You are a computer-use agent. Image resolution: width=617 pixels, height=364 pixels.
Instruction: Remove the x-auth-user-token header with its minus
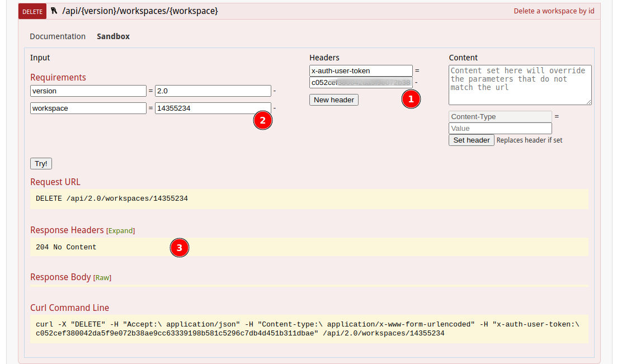(x=416, y=83)
